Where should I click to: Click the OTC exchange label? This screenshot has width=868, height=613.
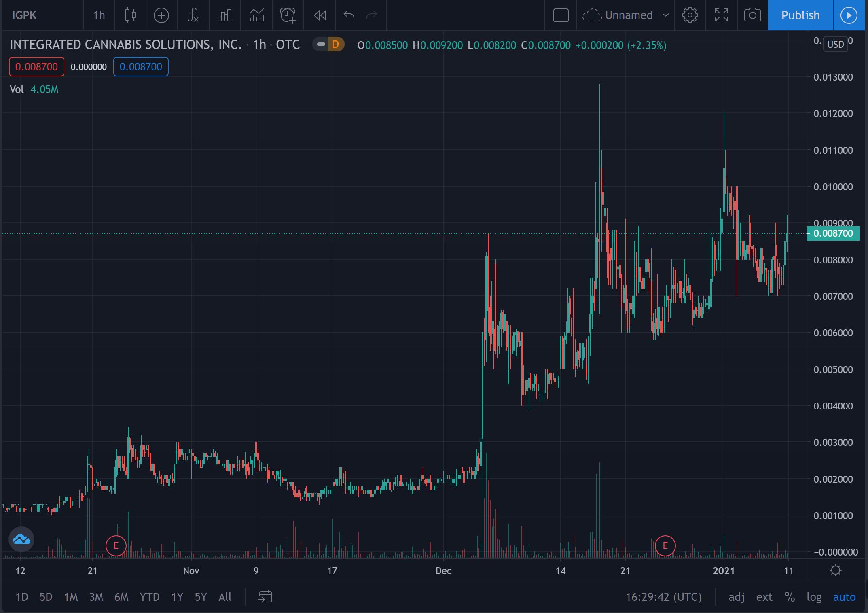(x=288, y=45)
